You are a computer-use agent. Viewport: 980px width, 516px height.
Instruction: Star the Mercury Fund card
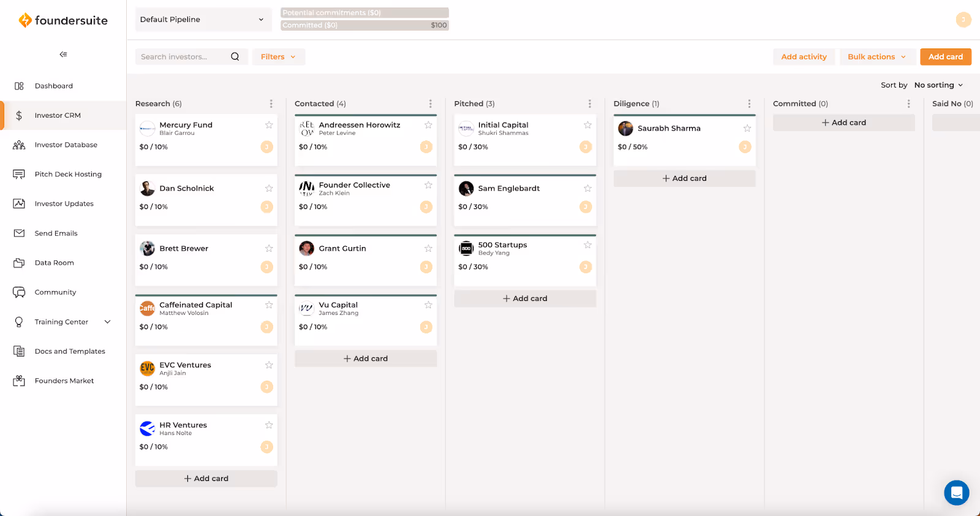269,125
